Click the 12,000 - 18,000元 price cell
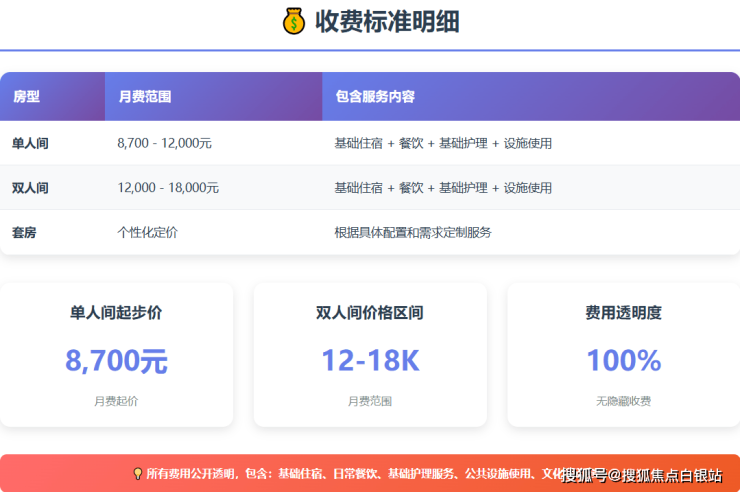 (168, 188)
